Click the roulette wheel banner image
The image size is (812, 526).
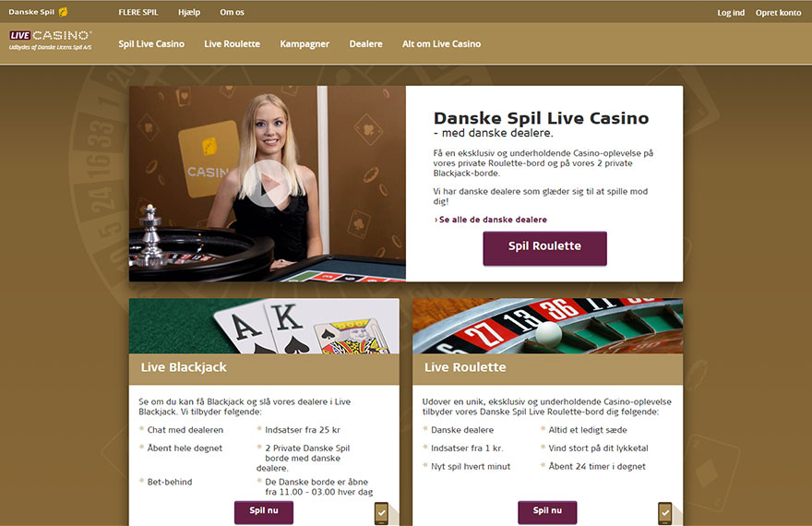click(548, 326)
